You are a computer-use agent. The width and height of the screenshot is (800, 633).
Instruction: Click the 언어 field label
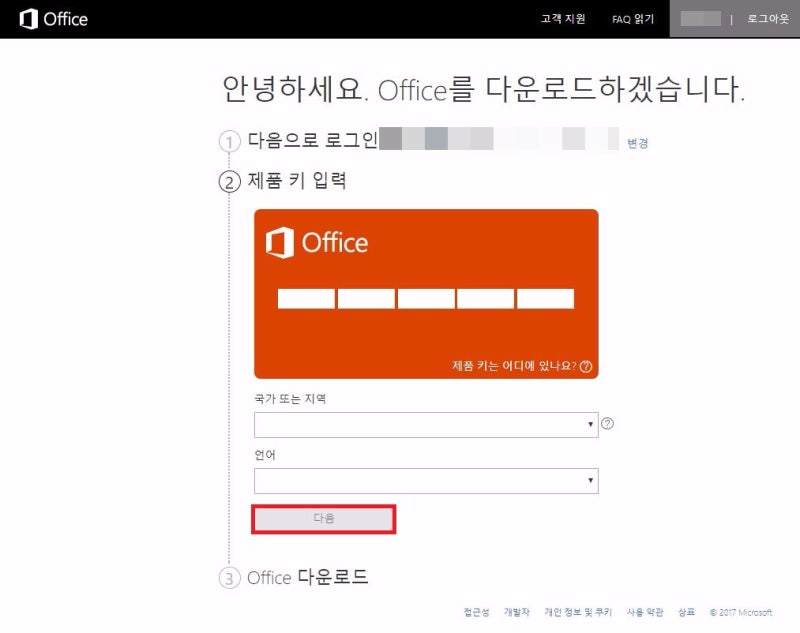pos(265,454)
